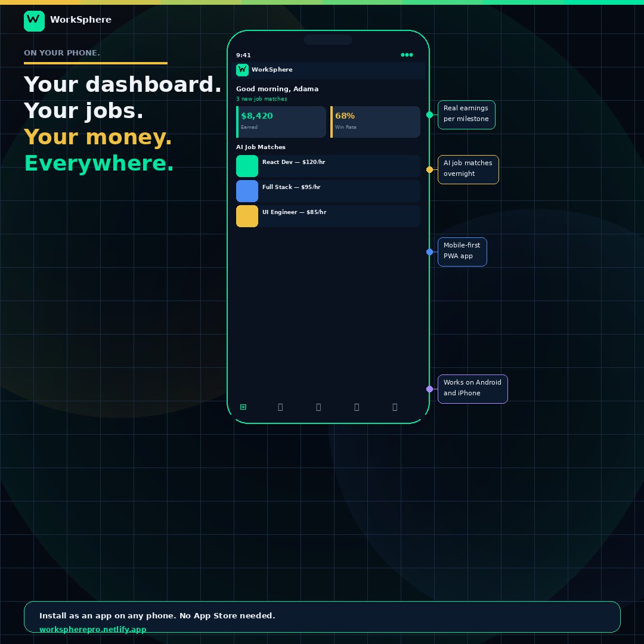This screenshot has width=644, height=644.
Task: Tap the center icon in the bottom navigation bar
Action: pyautogui.click(x=318, y=407)
